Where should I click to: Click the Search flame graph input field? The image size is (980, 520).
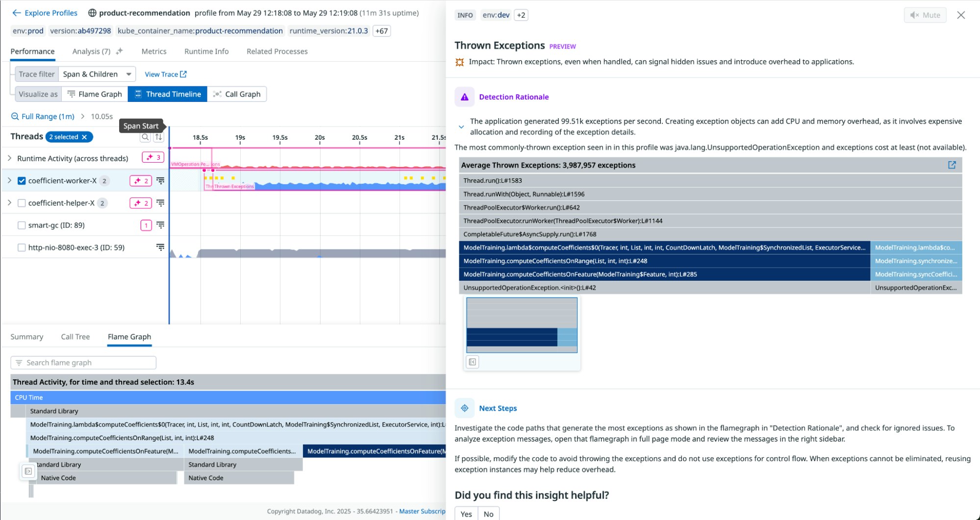(83, 363)
